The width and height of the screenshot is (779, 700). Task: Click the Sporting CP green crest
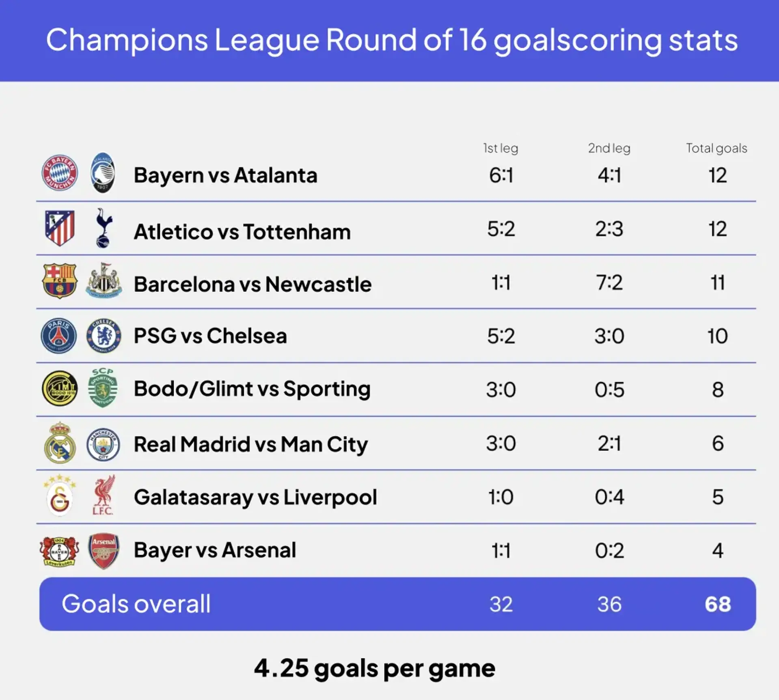[x=103, y=388]
